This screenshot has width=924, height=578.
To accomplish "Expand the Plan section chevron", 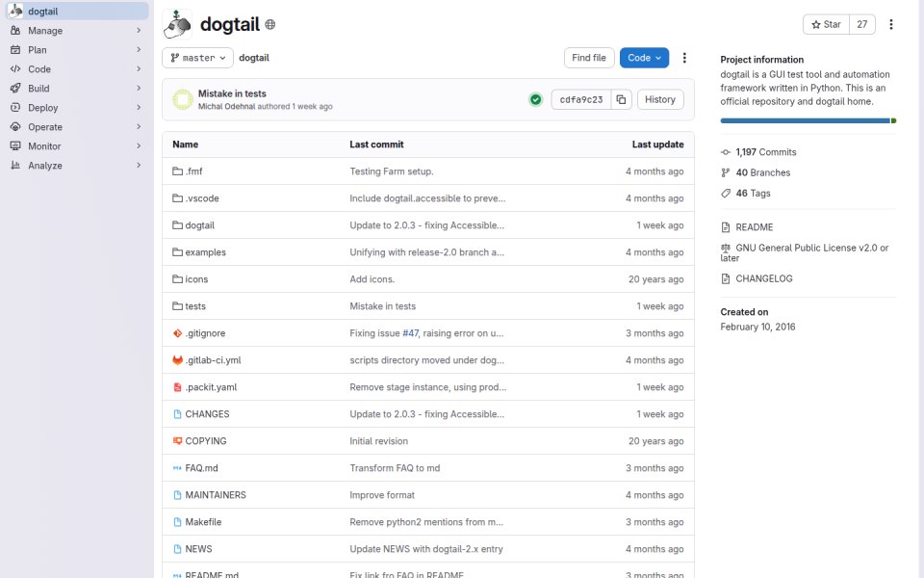I will point(139,49).
